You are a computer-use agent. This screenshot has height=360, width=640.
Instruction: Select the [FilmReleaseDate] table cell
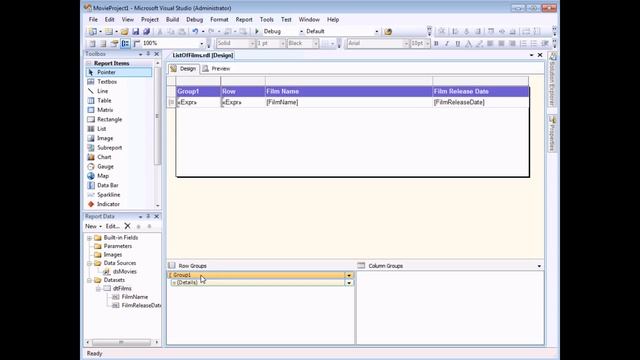pos(480,102)
